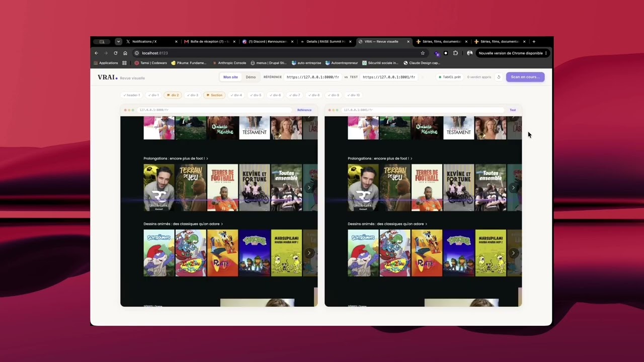Open the Claude Design bookmark
Screen dimensions: 644x362
[x=422, y=63]
